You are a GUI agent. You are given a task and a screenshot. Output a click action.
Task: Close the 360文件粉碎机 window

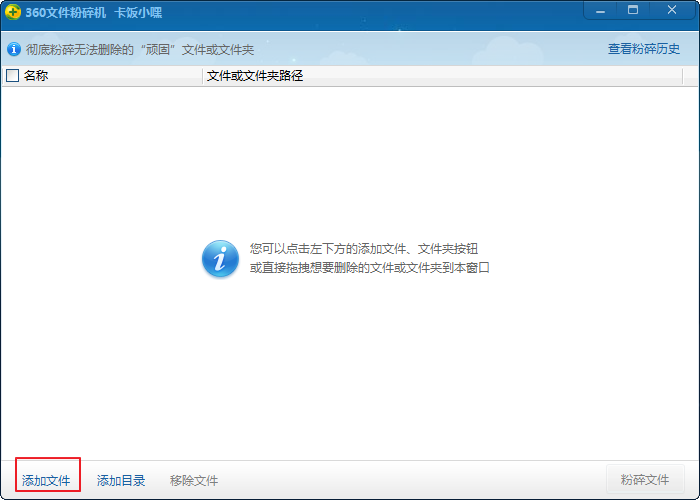671,10
